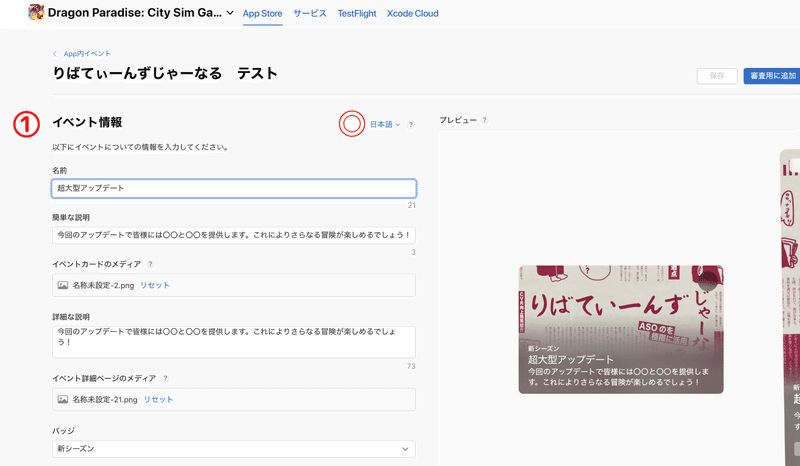Open the バッジ dropdown showing 新シーズン

(x=234, y=449)
